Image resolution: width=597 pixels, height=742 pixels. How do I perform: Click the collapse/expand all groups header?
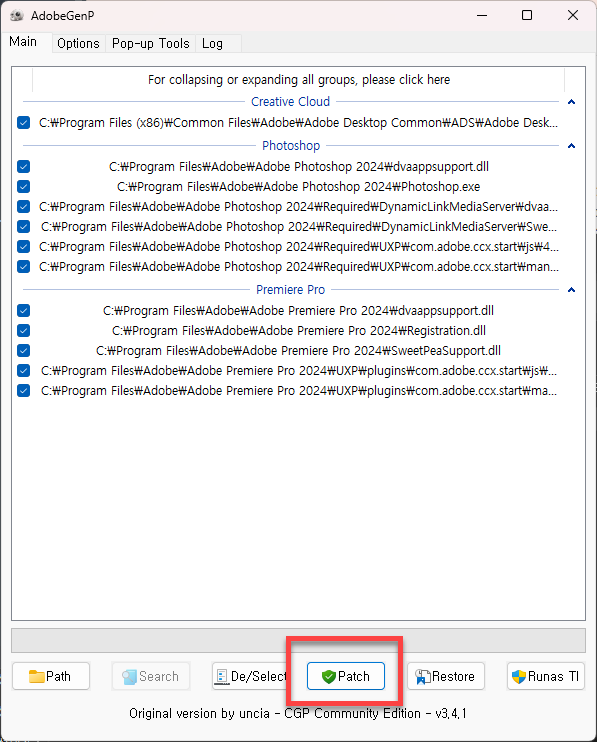click(x=298, y=80)
